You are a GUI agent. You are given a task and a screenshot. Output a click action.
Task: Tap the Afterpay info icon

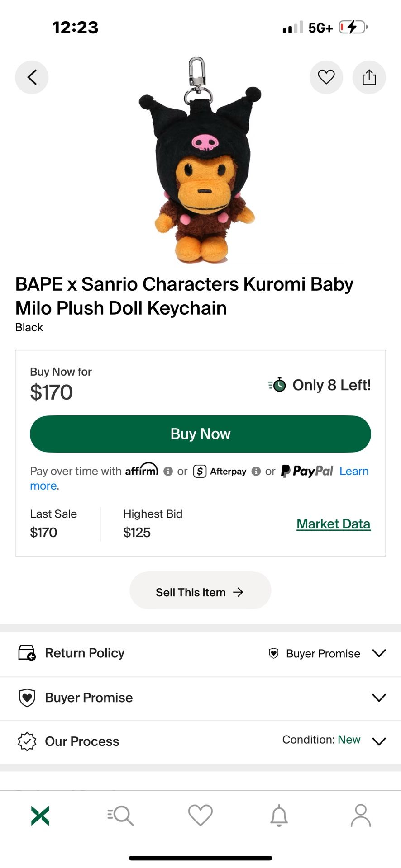256,472
